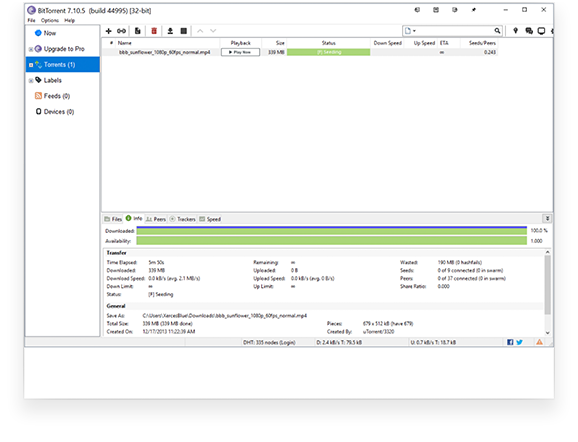
Task: Switch to the Peers tab
Action: (156, 219)
